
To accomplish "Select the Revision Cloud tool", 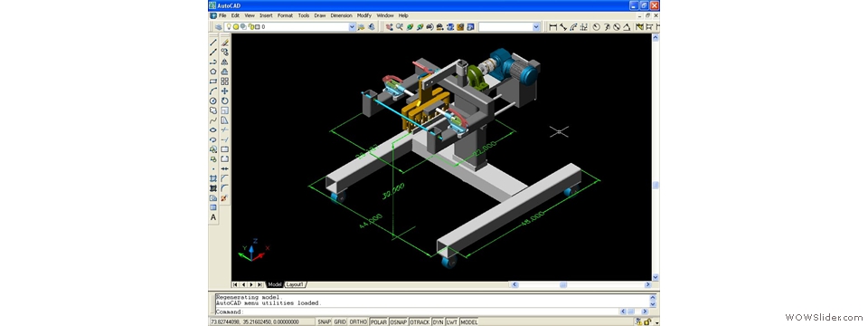I will (x=213, y=110).
